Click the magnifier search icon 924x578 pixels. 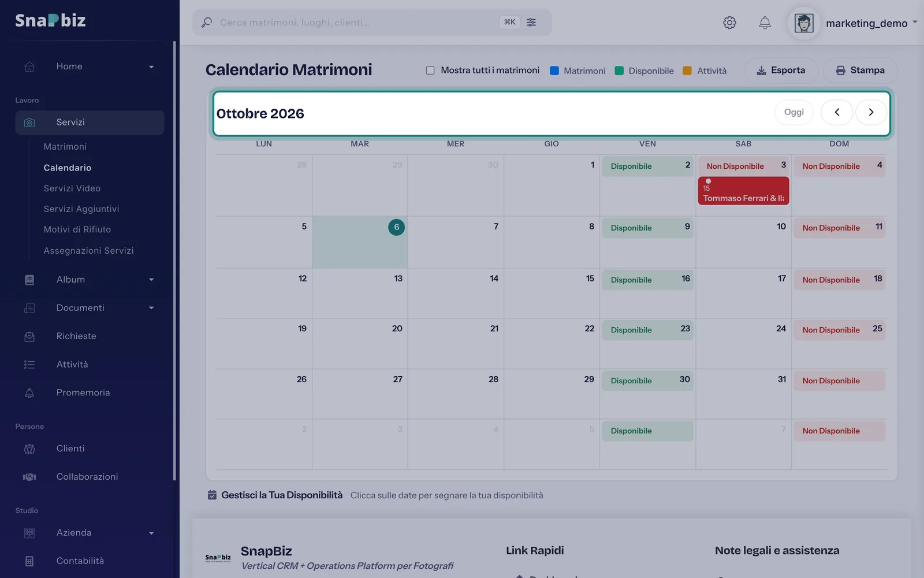click(x=206, y=23)
